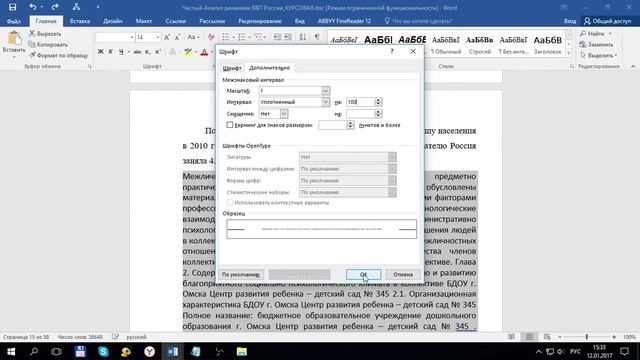The image size is (640, 360).
Task: Switch to Шрифт tab in dialog
Action: (232, 68)
